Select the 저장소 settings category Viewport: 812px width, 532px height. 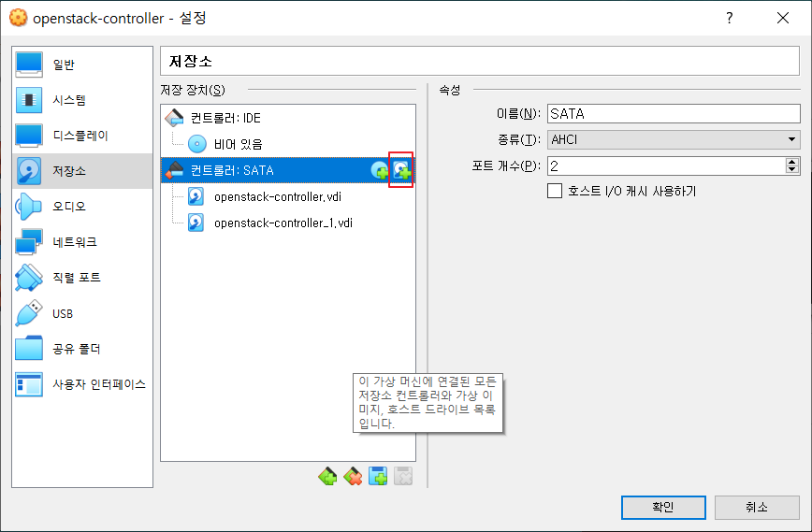click(82, 171)
